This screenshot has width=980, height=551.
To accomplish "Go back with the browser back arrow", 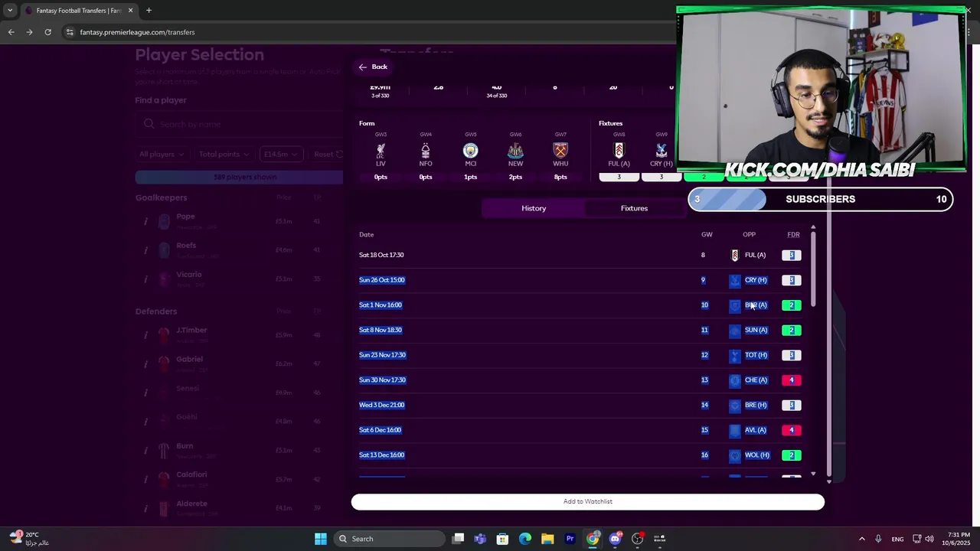I will [x=11, y=32].
